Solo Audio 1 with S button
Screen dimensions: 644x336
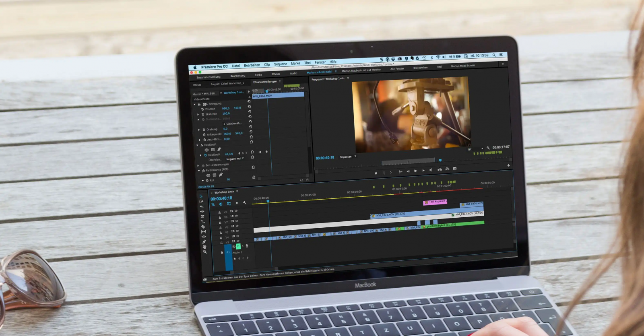pos(243,246)
